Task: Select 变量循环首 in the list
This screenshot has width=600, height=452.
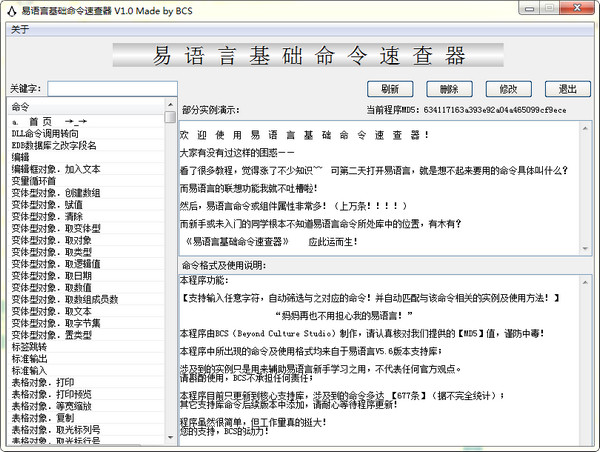Action: tap(86, 181)
